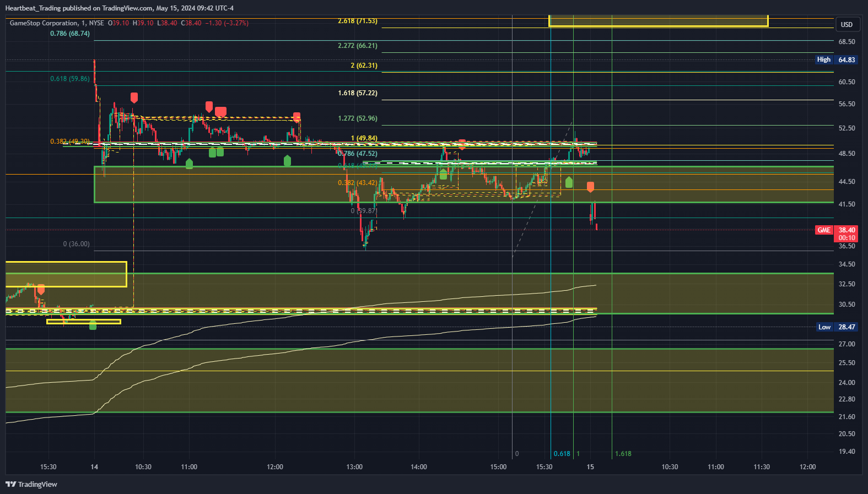
Task: Click the 22.80 price axis label
Action: click(x=847, y=399)
